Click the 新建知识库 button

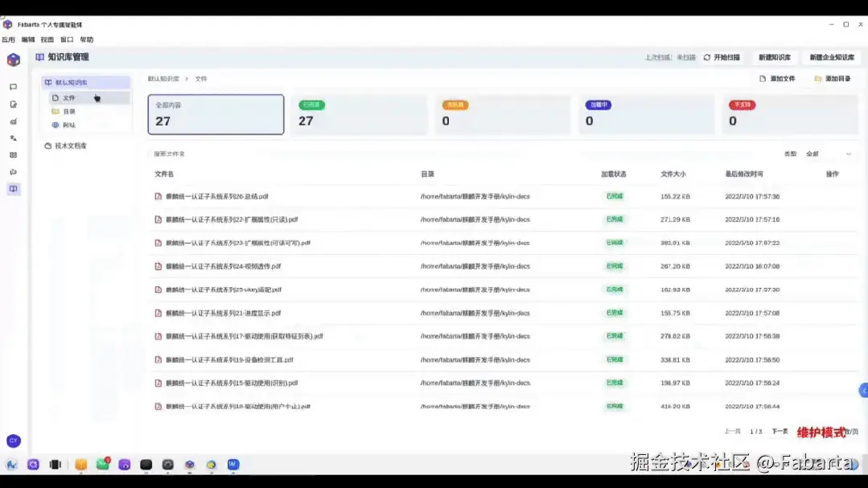tap(775, 57)
